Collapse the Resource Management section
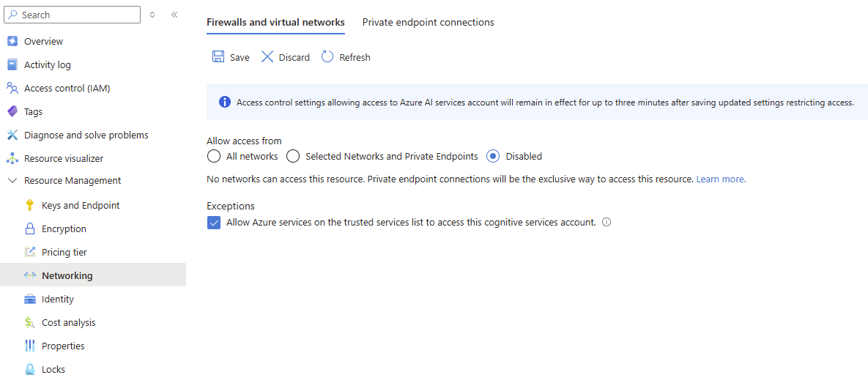This screenshot has height=383, width=868. 12,181
